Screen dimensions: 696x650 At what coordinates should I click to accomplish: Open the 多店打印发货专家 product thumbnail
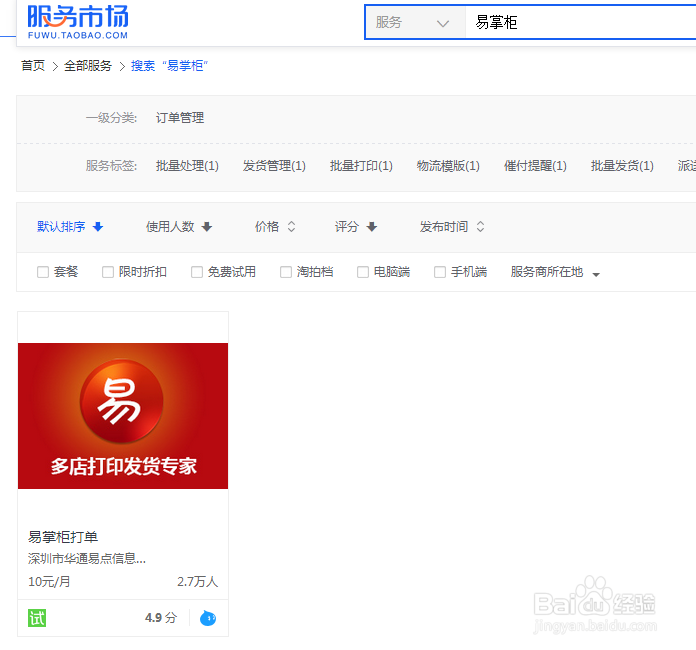[123, 416]
